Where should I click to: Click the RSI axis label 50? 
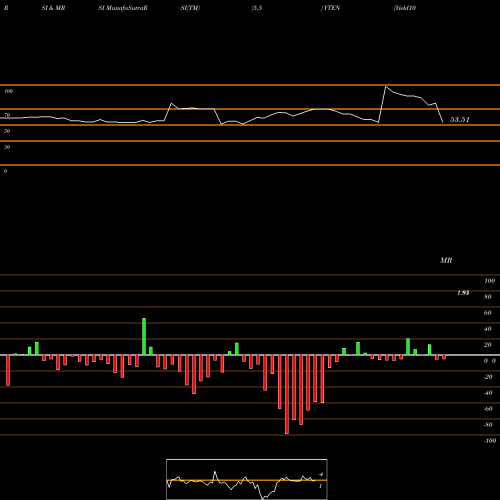pos(7,131)
